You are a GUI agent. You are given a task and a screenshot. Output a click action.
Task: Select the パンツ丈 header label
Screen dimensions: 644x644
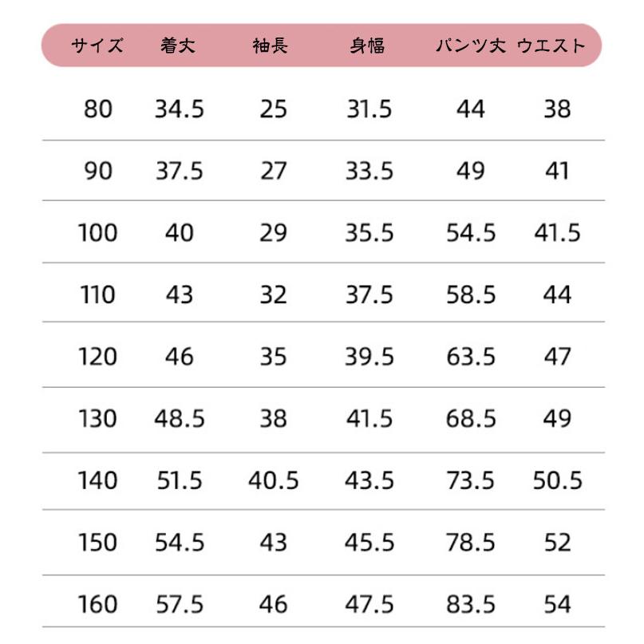pyautogui.click(x=470, y=45)
